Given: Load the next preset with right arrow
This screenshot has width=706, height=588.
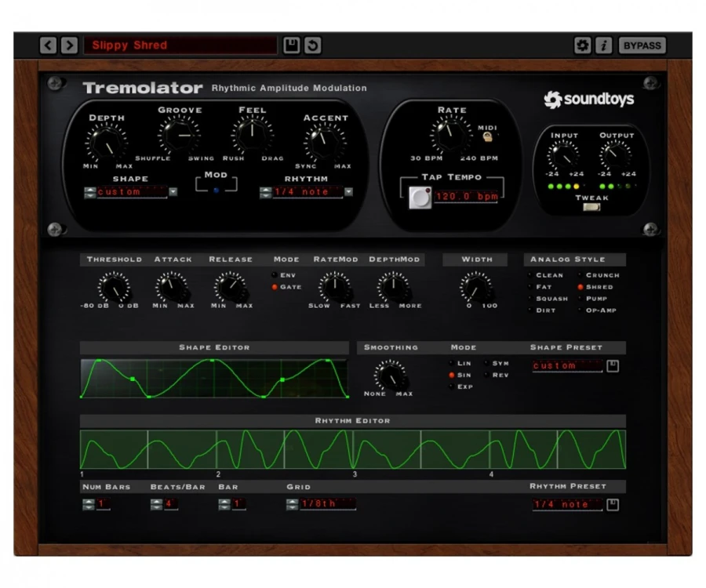Looking at the screenshot, I should coord(69,45).
